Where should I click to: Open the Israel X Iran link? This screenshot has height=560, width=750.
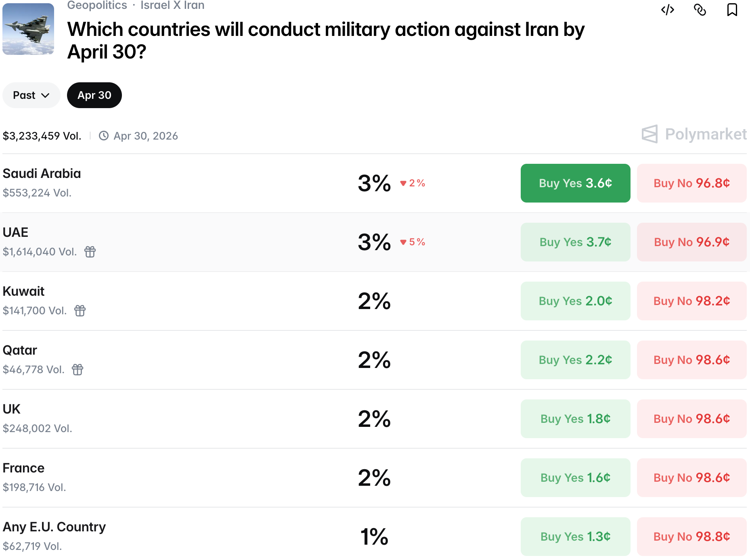click(x=172, y=5)
